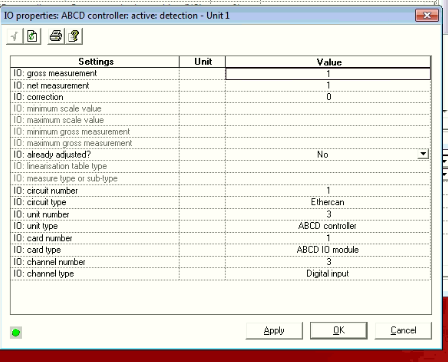Click the refresh document toolbar icon
The height and width of the screenshot is (362, 448).
(x=32, y=36)
